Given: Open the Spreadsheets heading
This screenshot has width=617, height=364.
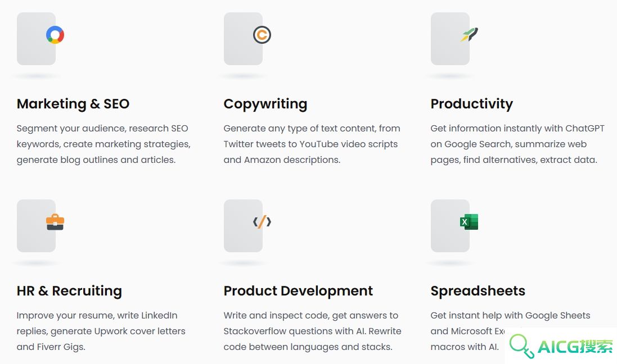Looking at the screenshot, I should 478,292.
